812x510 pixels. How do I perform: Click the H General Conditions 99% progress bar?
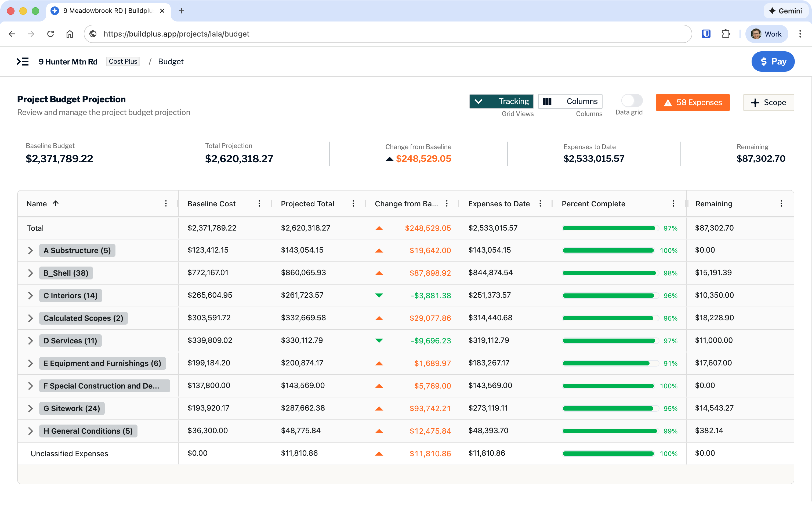click(x=610, y=431)
